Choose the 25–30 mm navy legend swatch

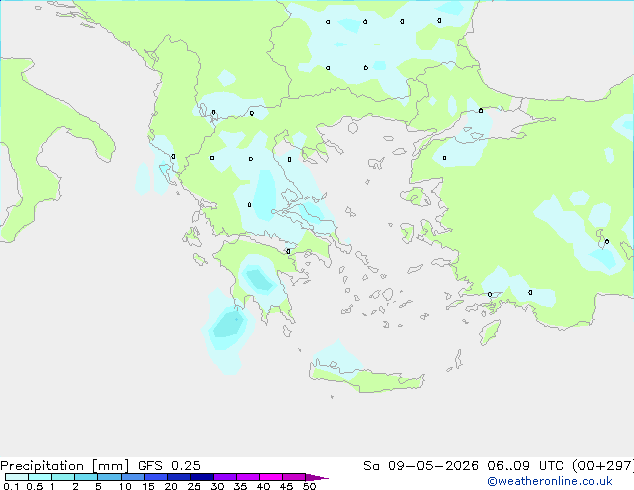[x=201, y=477]
